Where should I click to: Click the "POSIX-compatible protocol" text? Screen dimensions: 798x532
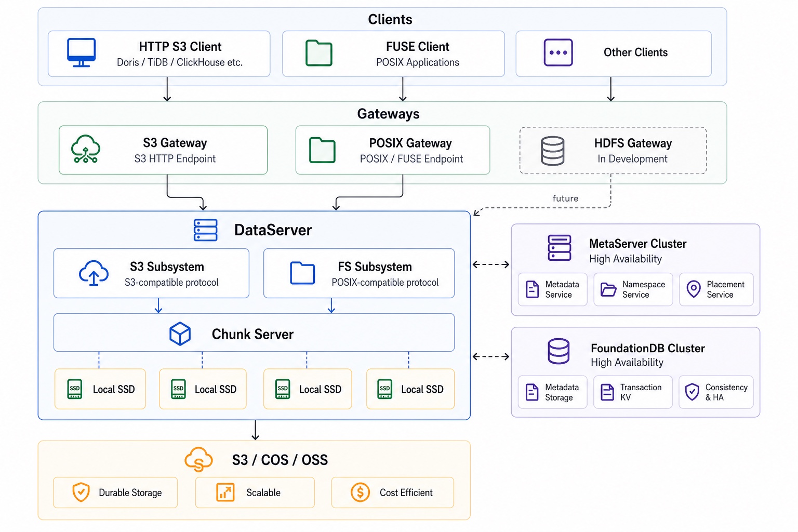(x=385, y=283)
